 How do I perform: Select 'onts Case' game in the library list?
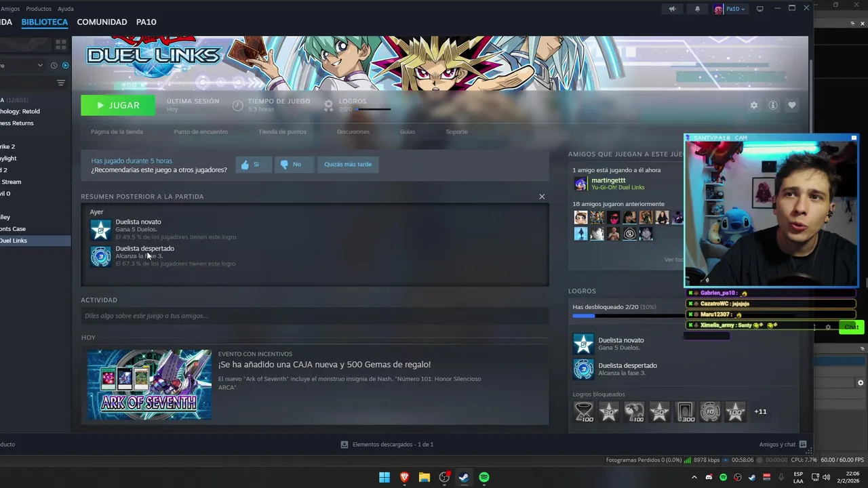pyautogui.click(x=14, y=228)
